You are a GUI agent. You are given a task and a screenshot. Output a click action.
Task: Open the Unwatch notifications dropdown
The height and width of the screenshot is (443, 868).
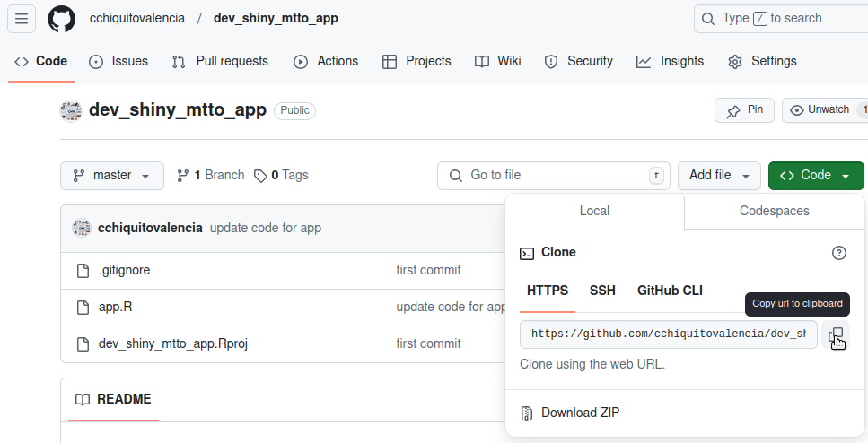point(825,110)
